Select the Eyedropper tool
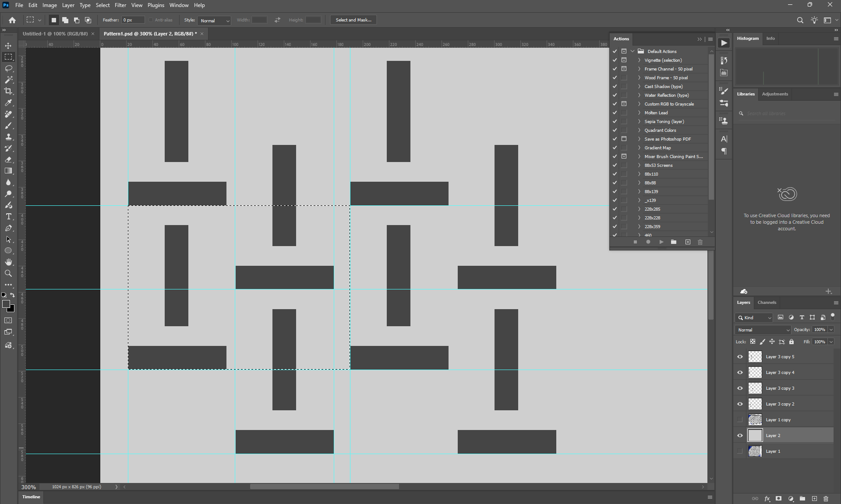The image size is (841, 504). 8,102
